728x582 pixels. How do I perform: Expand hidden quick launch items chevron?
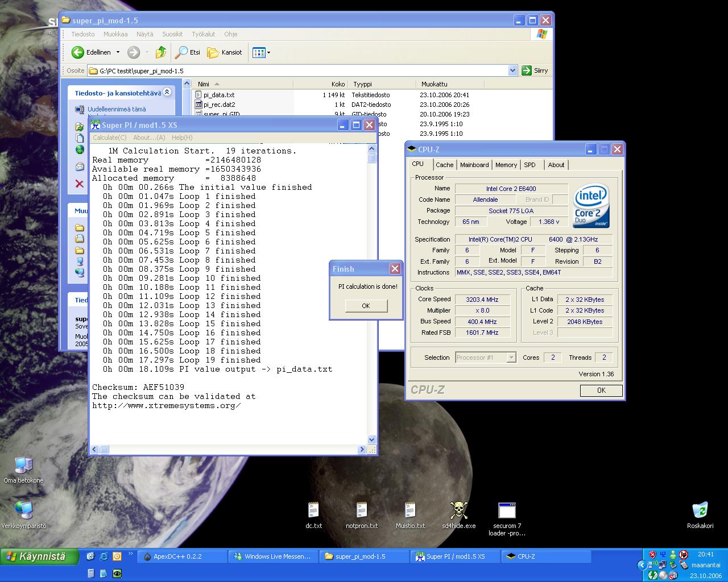(x=130, y=553)
